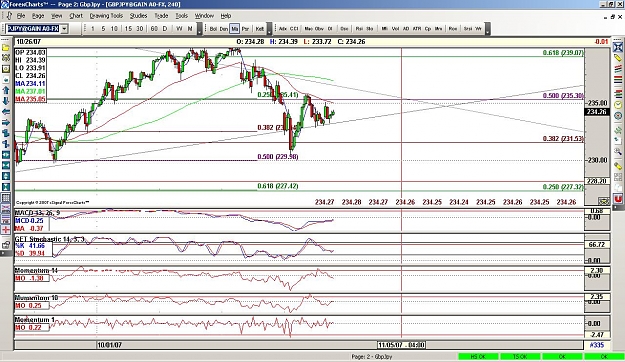
Task: Click the Obv indicator button
Action: [x=319, y=29]
